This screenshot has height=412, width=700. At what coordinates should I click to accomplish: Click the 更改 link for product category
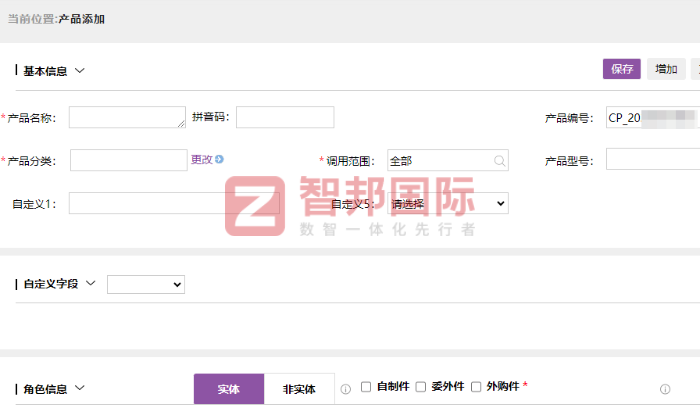click(x=201, y=159)
